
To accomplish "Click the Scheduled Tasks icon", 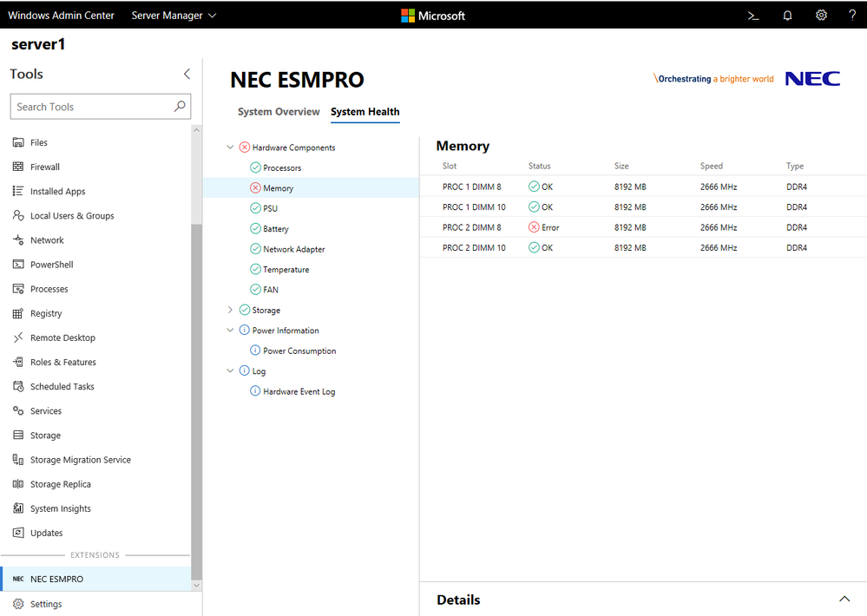I will click(x=18, y=386).
